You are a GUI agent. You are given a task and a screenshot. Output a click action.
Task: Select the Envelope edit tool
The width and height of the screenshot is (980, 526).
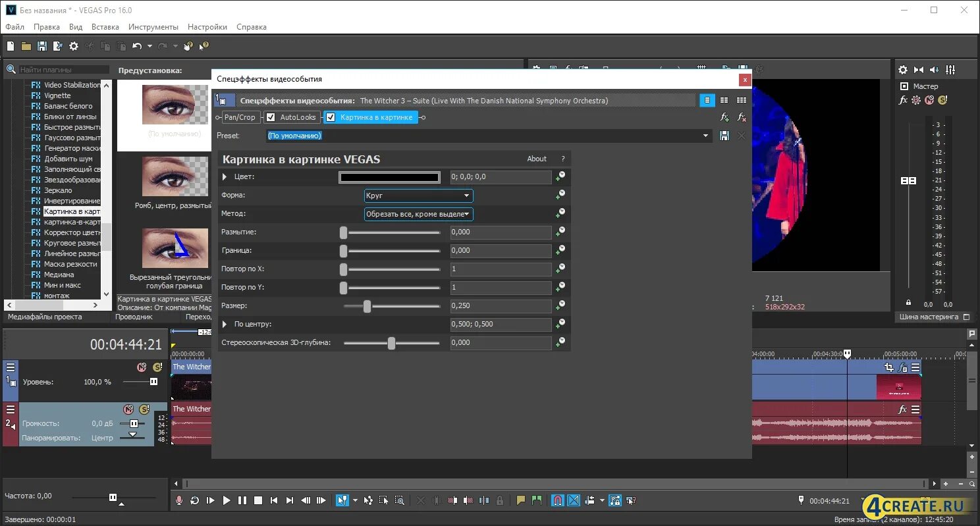click(x=368, y=500)
